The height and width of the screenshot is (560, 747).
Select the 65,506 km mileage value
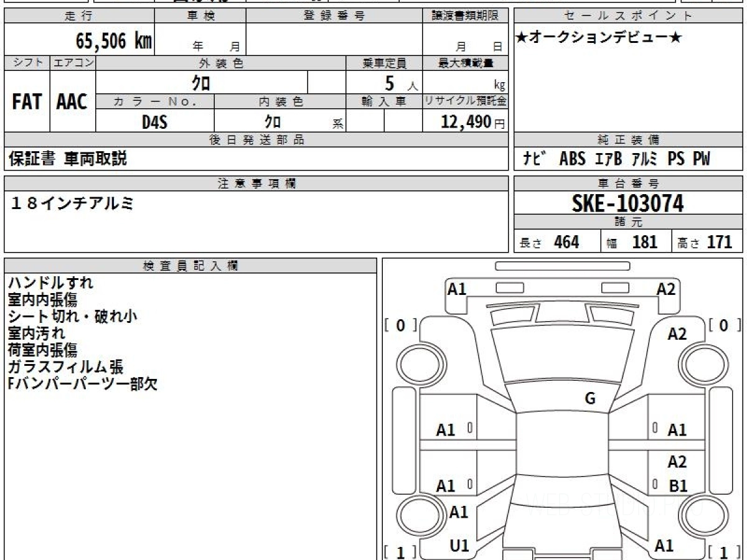tap(114, 42)
